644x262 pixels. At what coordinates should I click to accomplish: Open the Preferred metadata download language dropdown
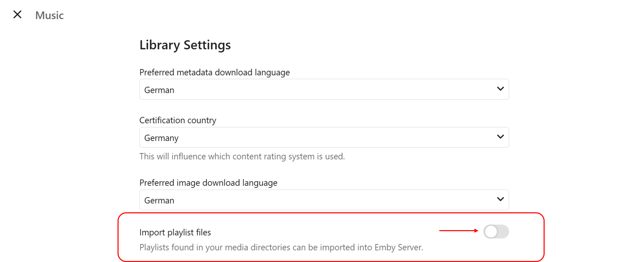point(324,89)
